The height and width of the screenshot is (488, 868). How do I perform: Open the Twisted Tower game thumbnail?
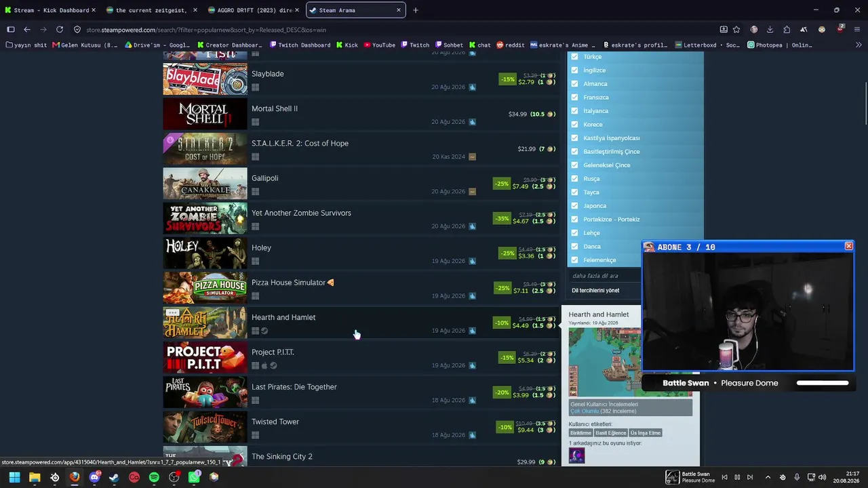(x=205, y=427)
